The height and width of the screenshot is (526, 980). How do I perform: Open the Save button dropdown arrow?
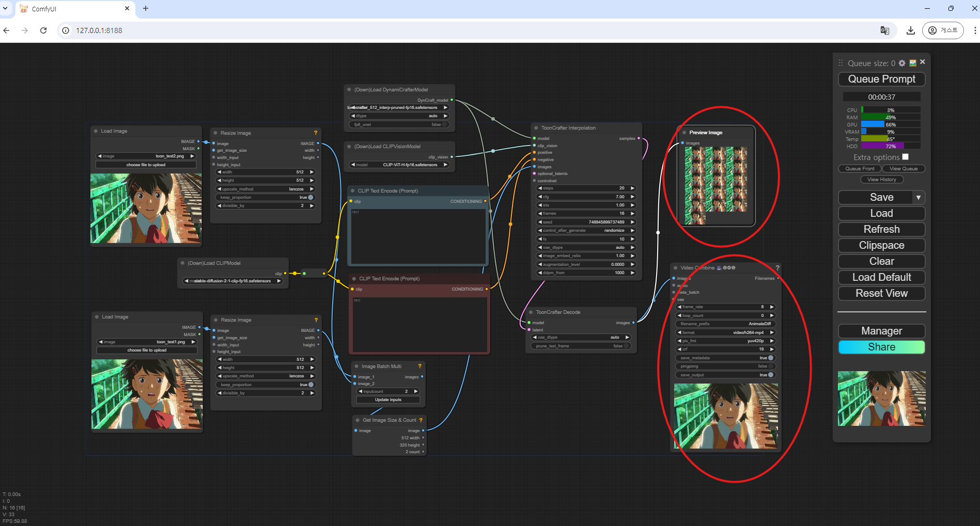pos(919,198)
